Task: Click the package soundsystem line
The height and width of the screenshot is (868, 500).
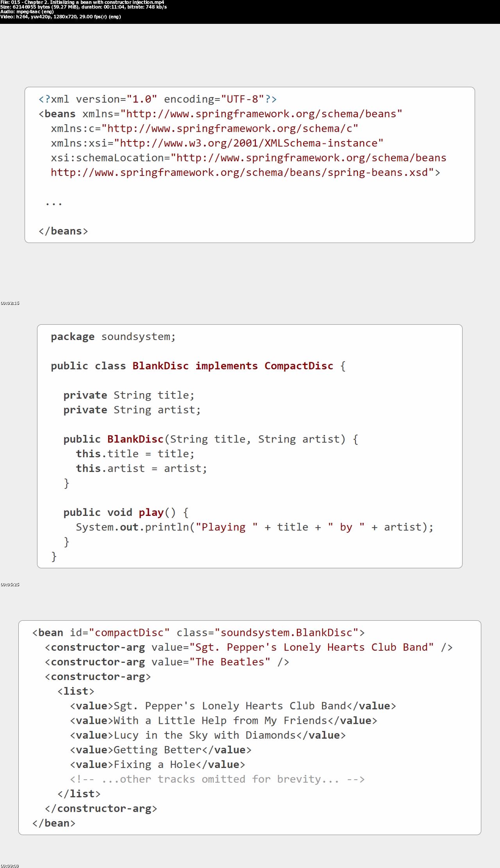Action: pos(113,336)
